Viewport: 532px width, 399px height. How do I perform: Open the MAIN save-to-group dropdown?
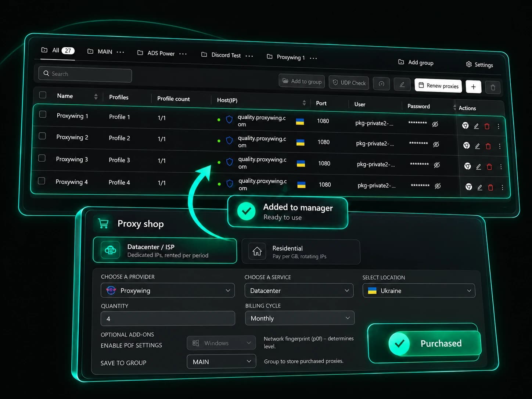(x=222, y=362)
